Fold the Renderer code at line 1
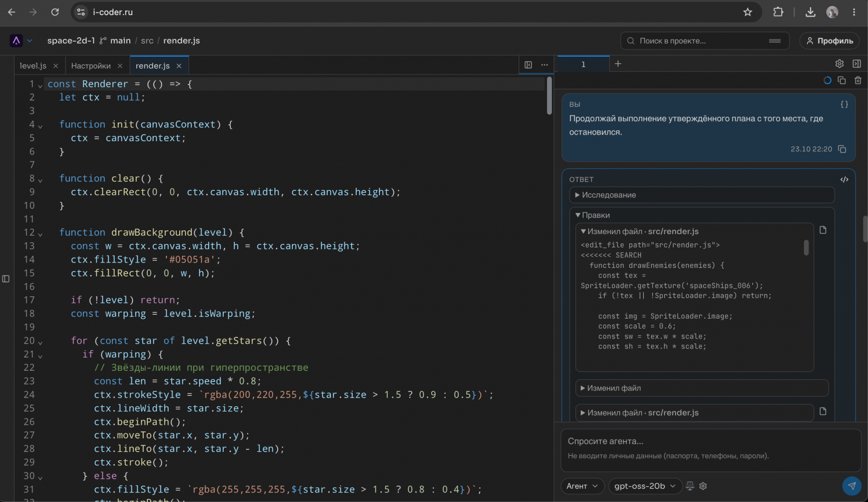868x502 pixels. (x=40, y=86)
